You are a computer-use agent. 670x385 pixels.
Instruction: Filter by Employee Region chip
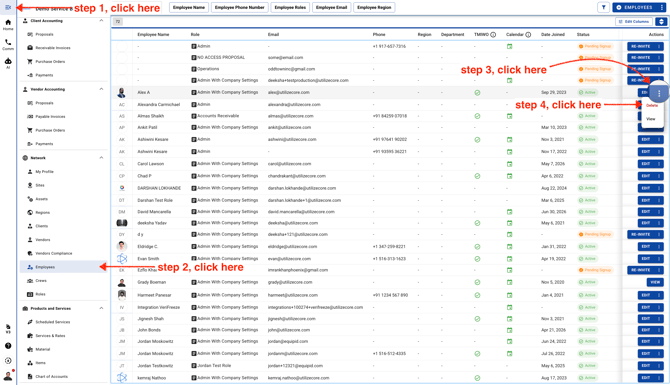tap(374, 7)
